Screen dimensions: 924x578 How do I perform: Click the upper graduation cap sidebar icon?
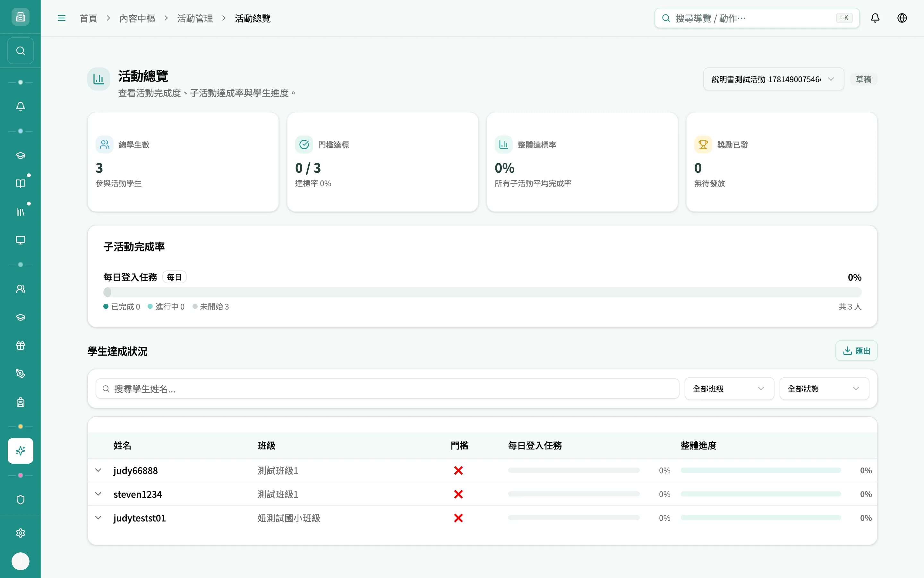pos(20,156)
